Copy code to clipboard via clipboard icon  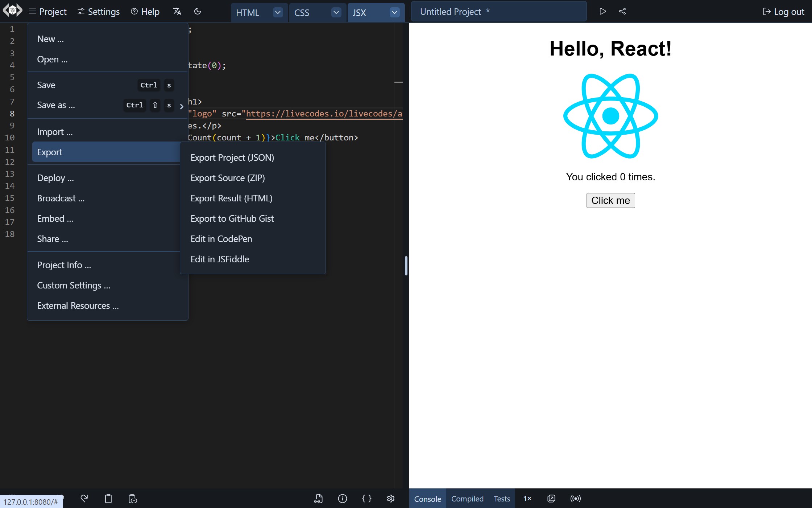108,499
